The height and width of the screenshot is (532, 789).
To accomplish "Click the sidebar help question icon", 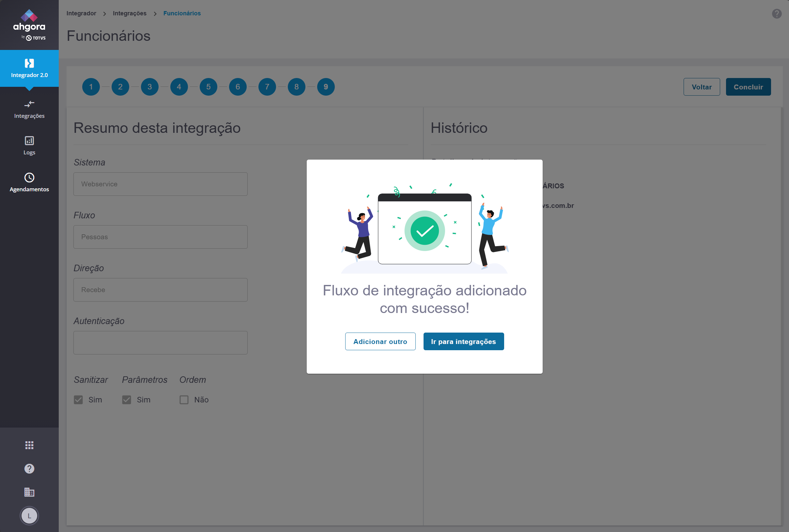I will pyautogui.click(x=29, y=469).
